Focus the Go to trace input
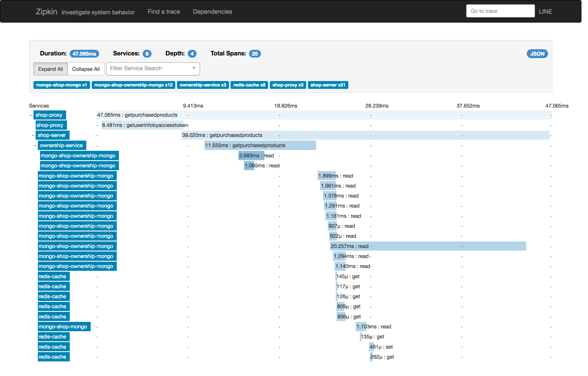The image size is (588, 376). [500, 11]
